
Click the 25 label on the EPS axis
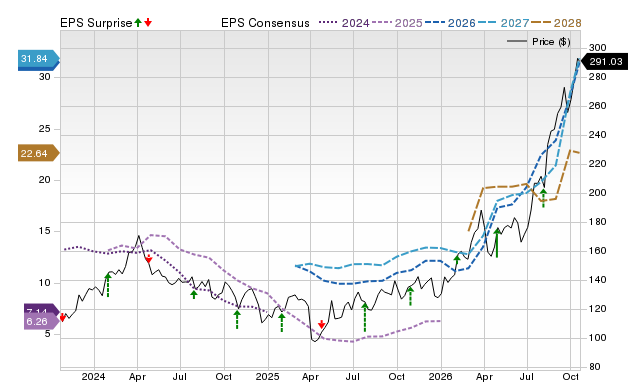[x=44, y=129]
